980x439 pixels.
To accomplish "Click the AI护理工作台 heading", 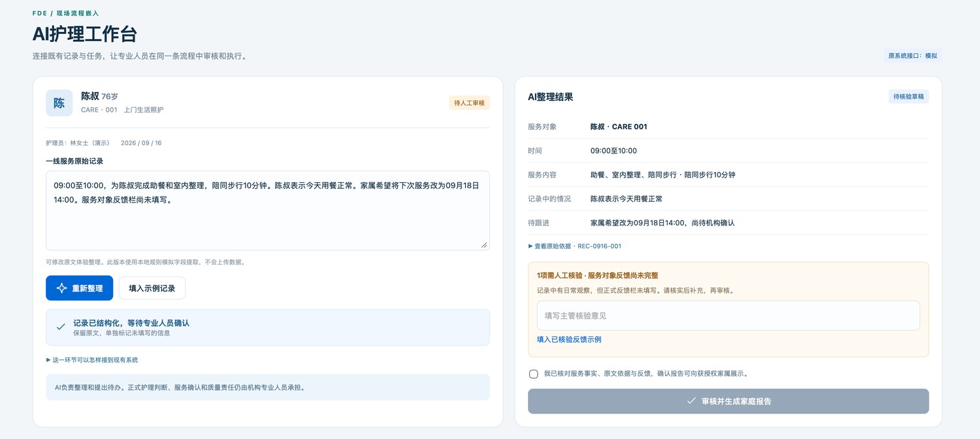I will pos(85,34).
